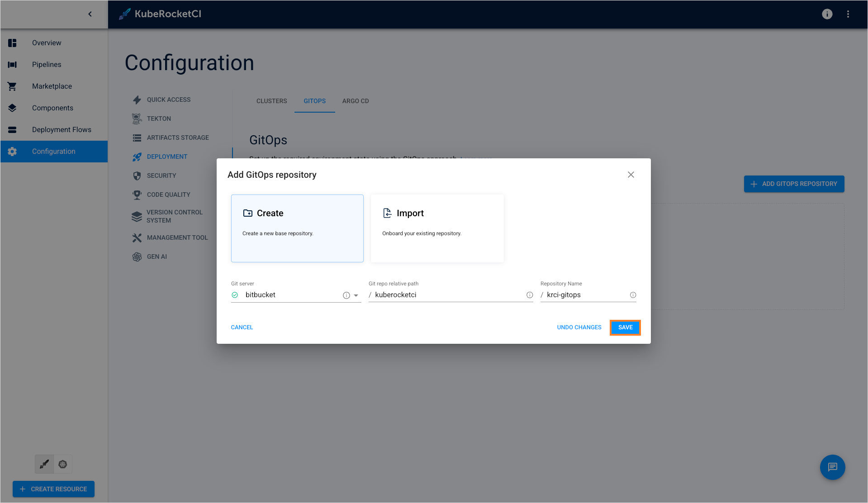The height and width of the screenshot is (503, 868).
Task: Collapse the sidebar with the chevron arrow
Action: click(x=90, y=14)
